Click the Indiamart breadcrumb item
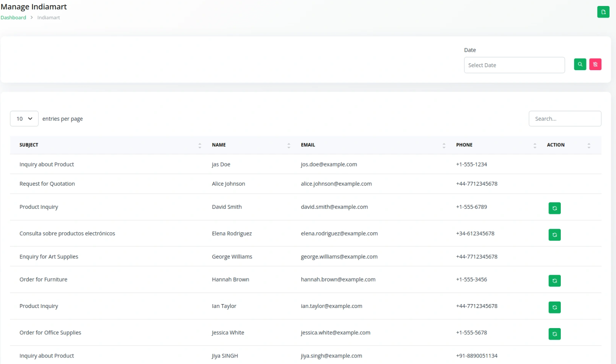 [x=48, y=18]
